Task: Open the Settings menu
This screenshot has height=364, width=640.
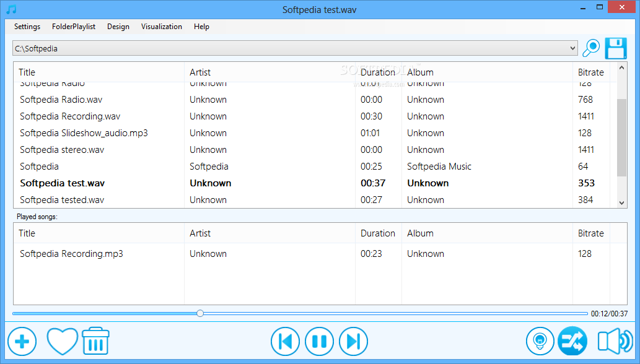Action: click(27, 27)
